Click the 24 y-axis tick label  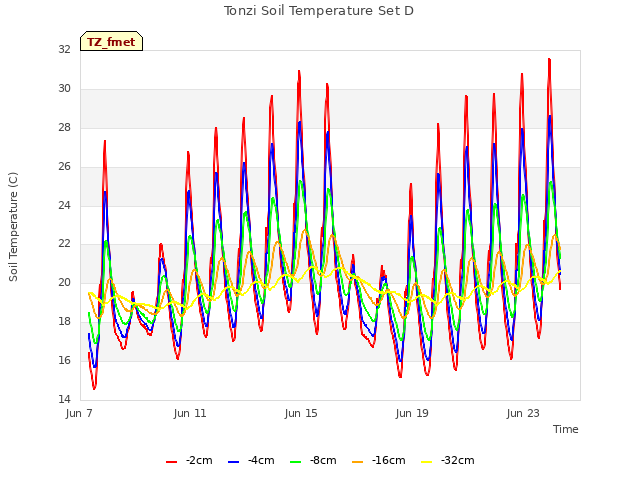coord(64,205)
